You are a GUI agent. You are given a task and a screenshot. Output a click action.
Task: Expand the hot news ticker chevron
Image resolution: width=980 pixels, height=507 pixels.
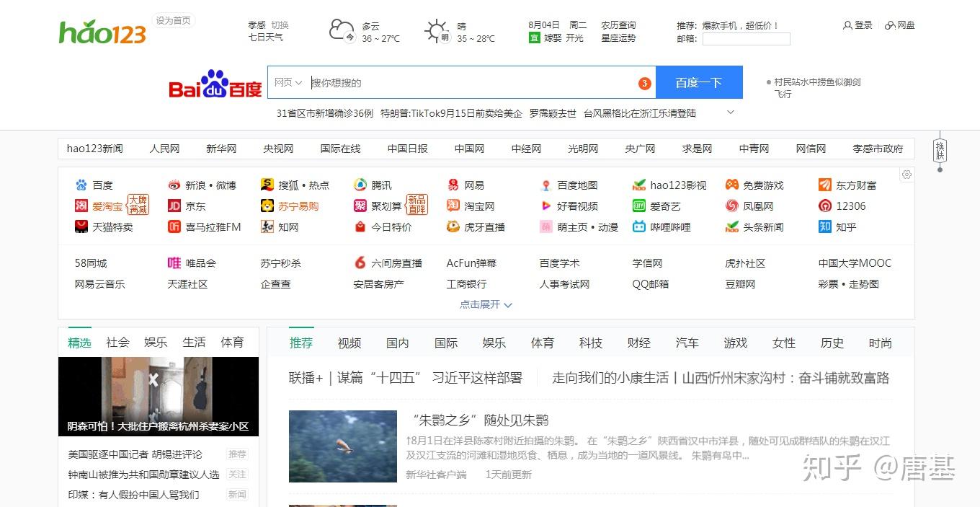point(730,113)
